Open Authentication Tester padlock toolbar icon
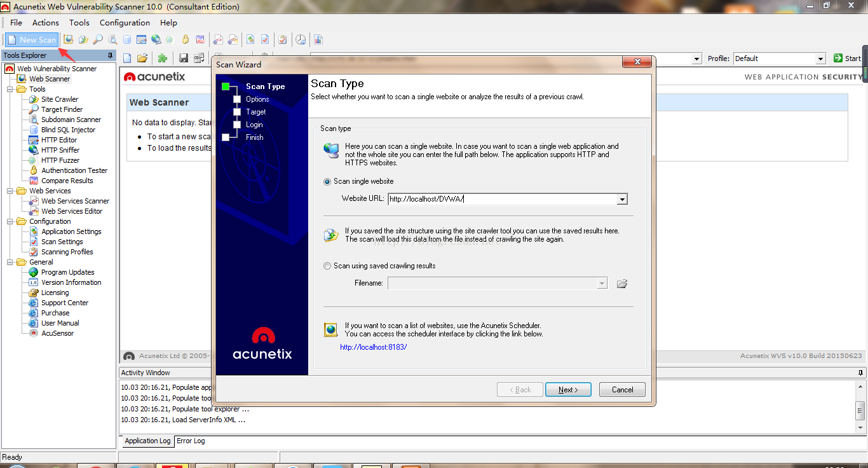The width and height of the screenshot is (868, 468). pos(186,40)
